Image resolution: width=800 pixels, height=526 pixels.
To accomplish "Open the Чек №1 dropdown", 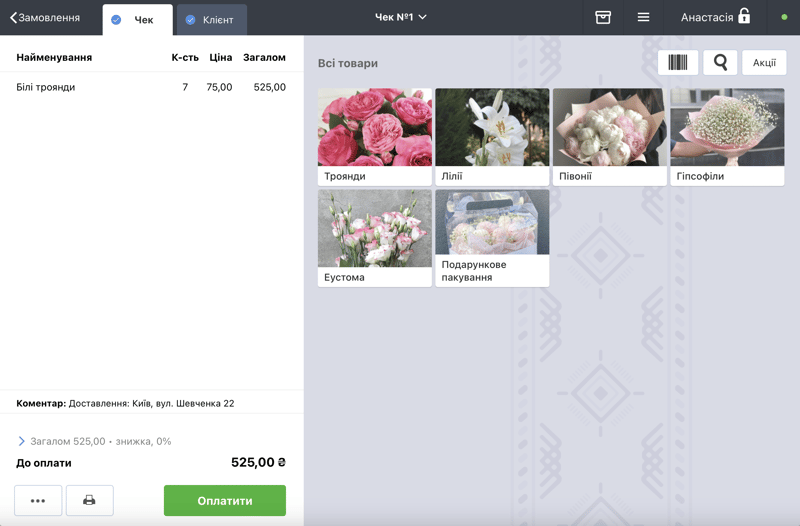I will tap(400, 17).
